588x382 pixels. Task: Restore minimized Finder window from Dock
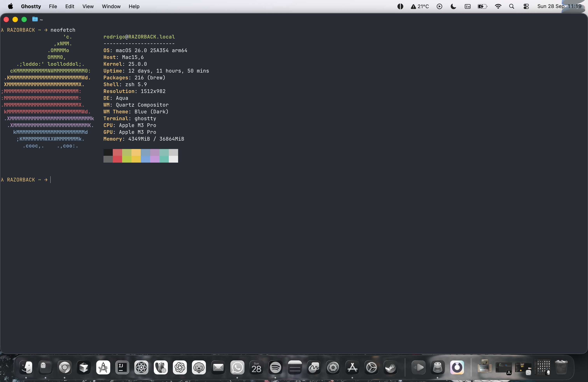(x=542, y=367)
